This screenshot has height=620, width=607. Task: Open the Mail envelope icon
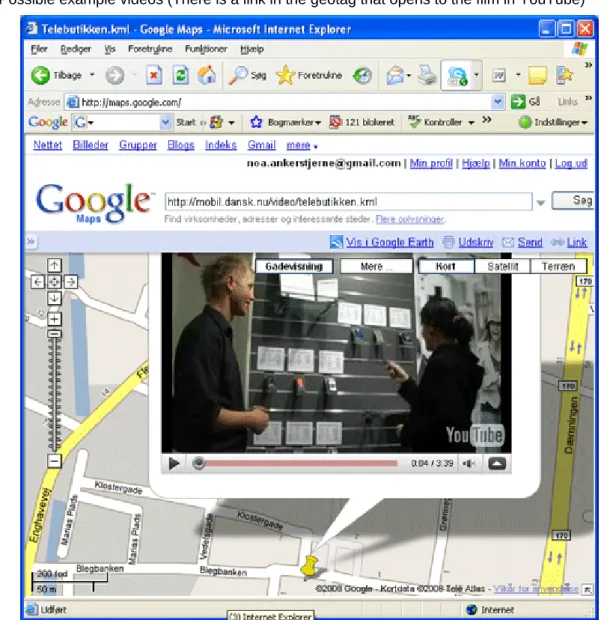point(395,75)
